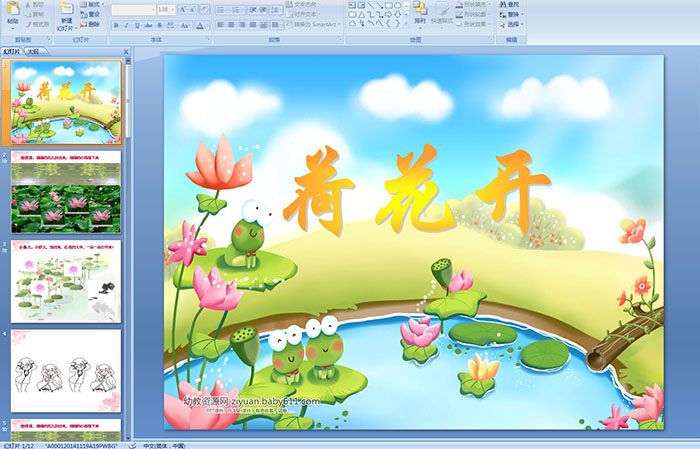Open the Arrange (排列) dropdown

tap(420, 14)
